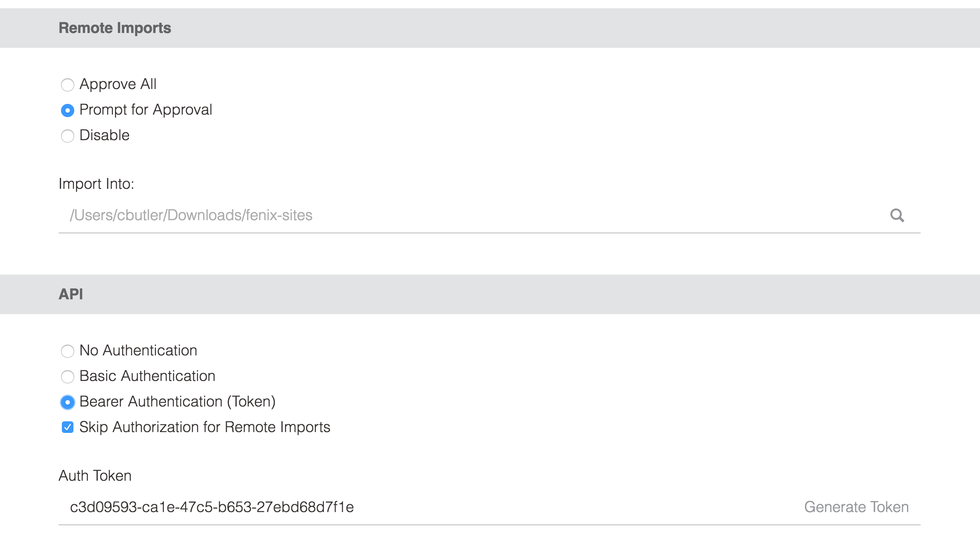Select the Disable option for Remote Imports
The image size is (980, 550).
click(x=68, y=136)
